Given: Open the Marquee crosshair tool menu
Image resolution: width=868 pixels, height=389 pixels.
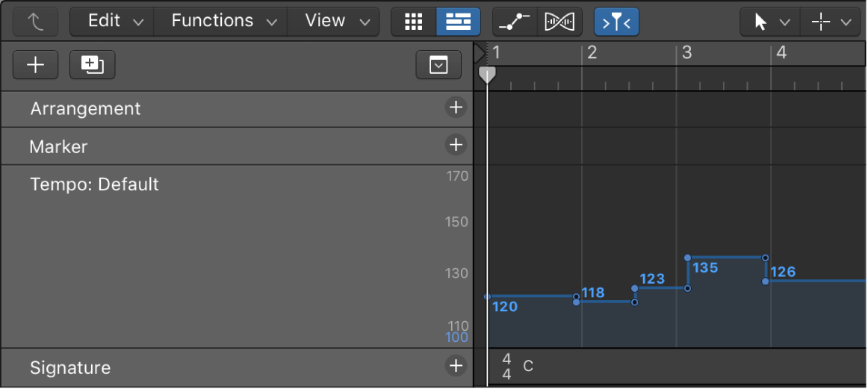Looking at the screenshot, I should (x=831, y=22).
